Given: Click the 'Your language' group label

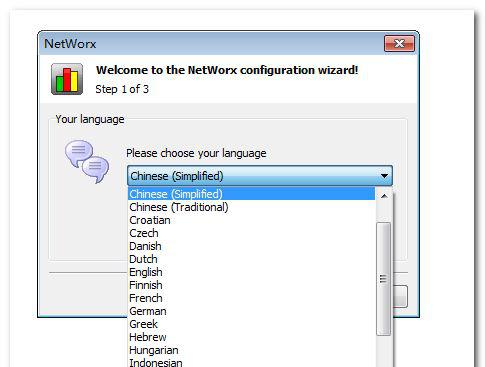Looking at the screenshot, I should coord(90,119).
